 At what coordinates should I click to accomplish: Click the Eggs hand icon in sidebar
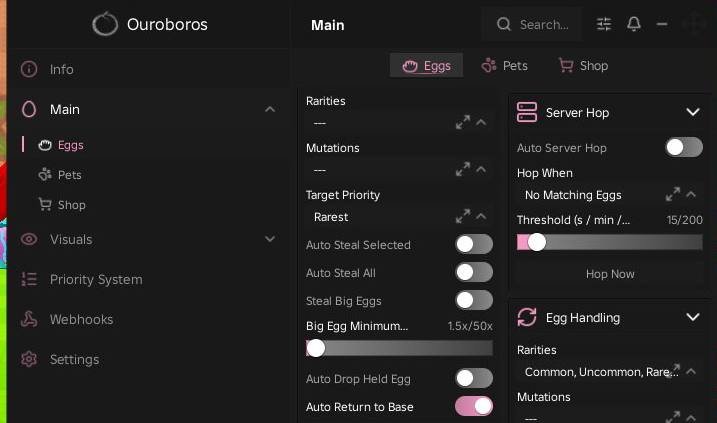[x=45, y=145]
